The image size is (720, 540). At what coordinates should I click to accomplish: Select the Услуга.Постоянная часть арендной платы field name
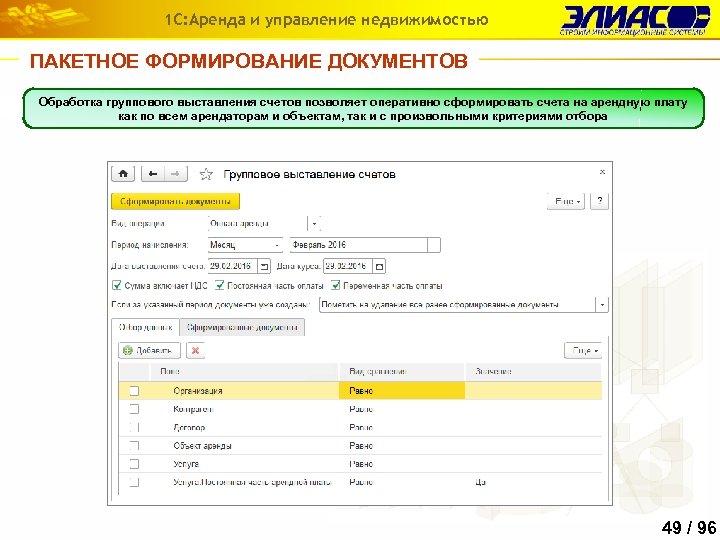[253, 482]
